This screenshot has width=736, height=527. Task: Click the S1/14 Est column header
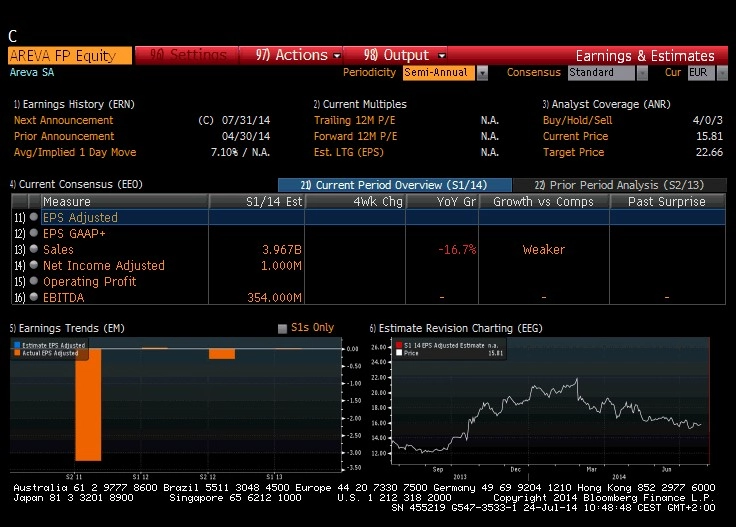pos(257,202)
